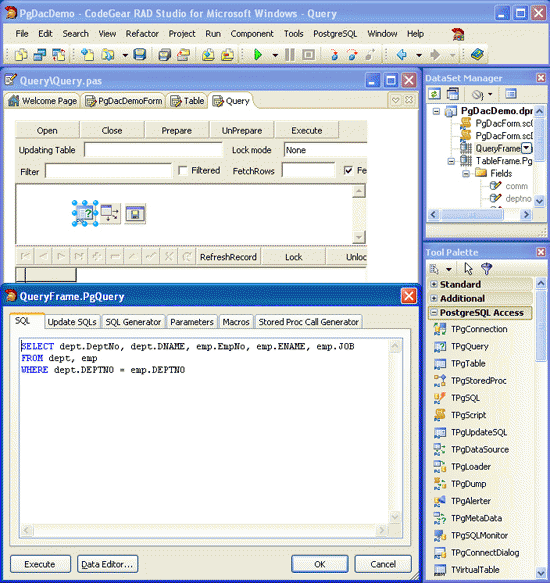This screenshot has width=550, height=583.
Task: Click the help book icon in toolbar
Action: click(x=477, y=55)
